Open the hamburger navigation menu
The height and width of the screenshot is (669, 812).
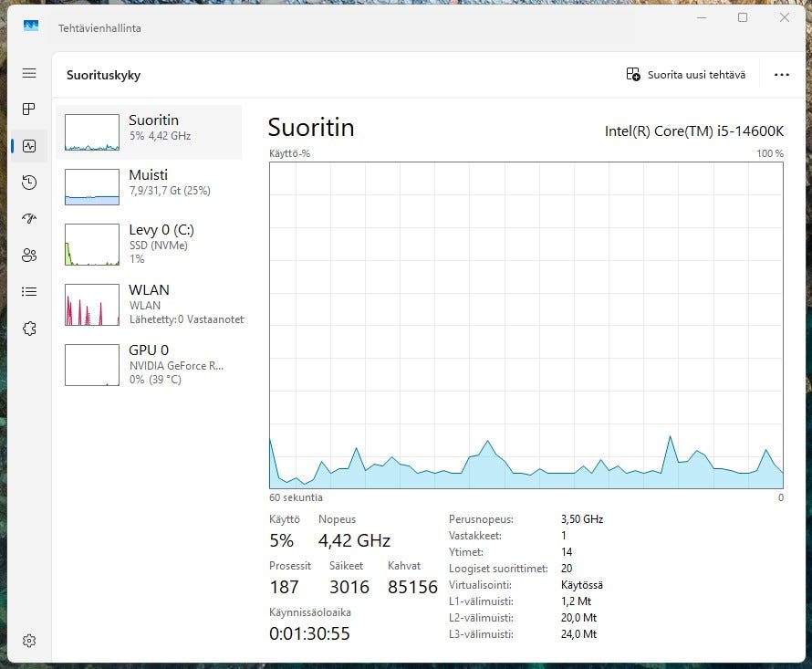(x=29, y=73)
